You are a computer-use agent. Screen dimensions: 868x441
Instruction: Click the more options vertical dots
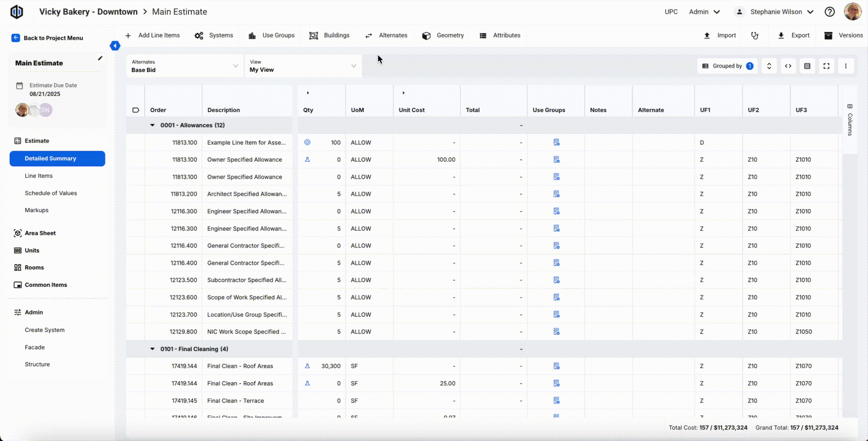tap(846, 66)
